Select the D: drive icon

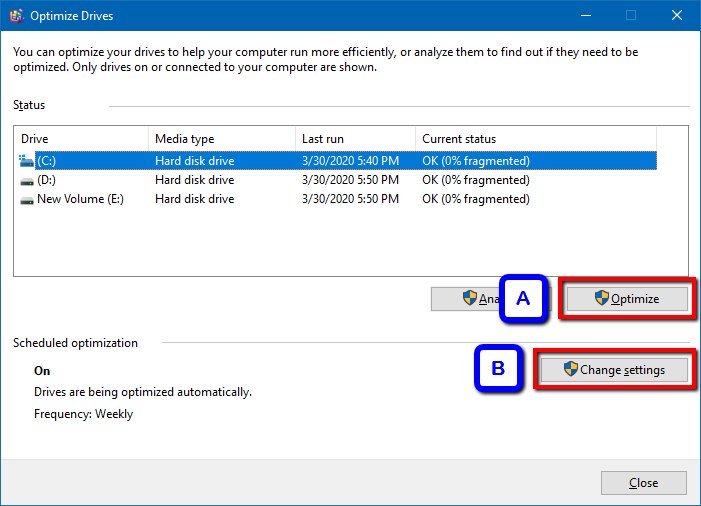pyautogui.click(x=26, y=180)
